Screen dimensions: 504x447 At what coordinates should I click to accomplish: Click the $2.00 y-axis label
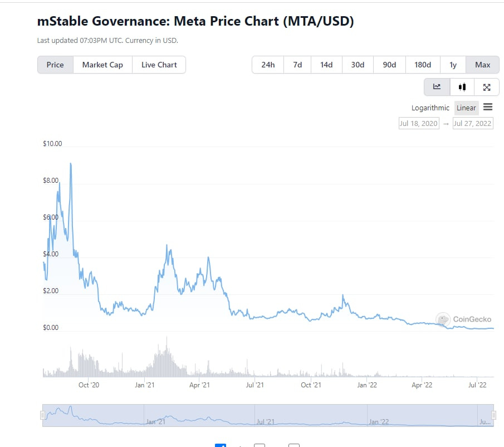[x=51, y=291]
